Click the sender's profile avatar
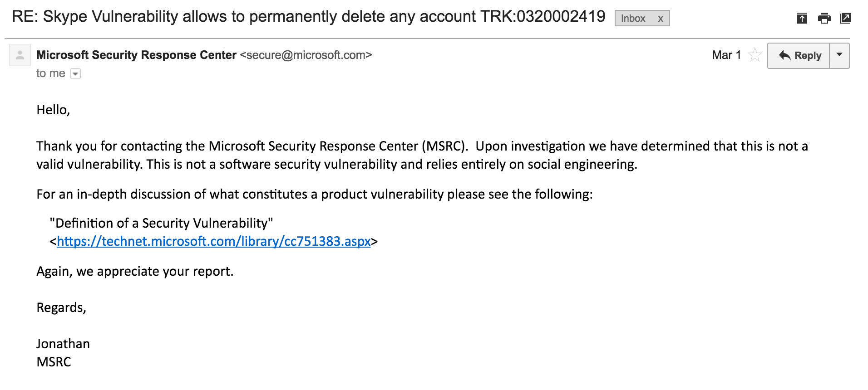Viewport: 868px width, 390px height. [x=20, y=56]
